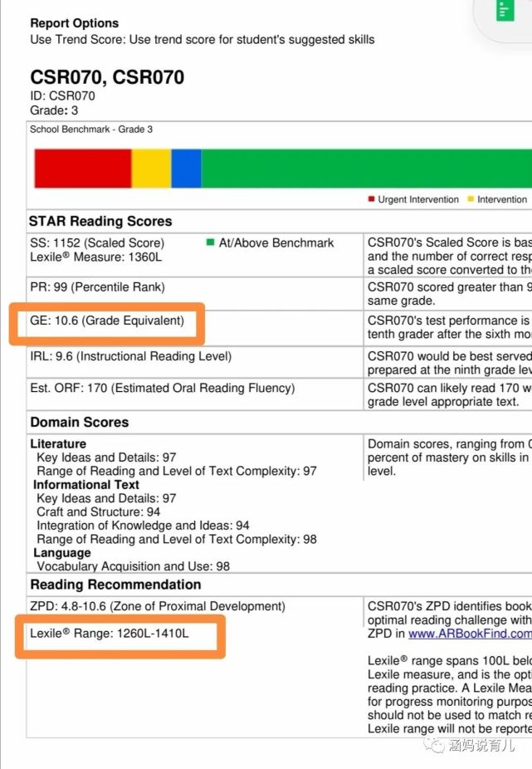Select the 'Use Trend Score' description line
Screen dimensions: 532x769
[202, 40]
